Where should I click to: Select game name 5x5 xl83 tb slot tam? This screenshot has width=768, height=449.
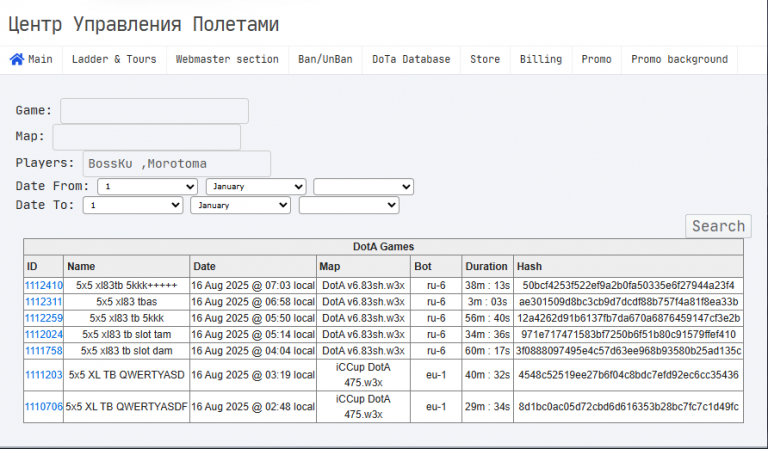126,334
